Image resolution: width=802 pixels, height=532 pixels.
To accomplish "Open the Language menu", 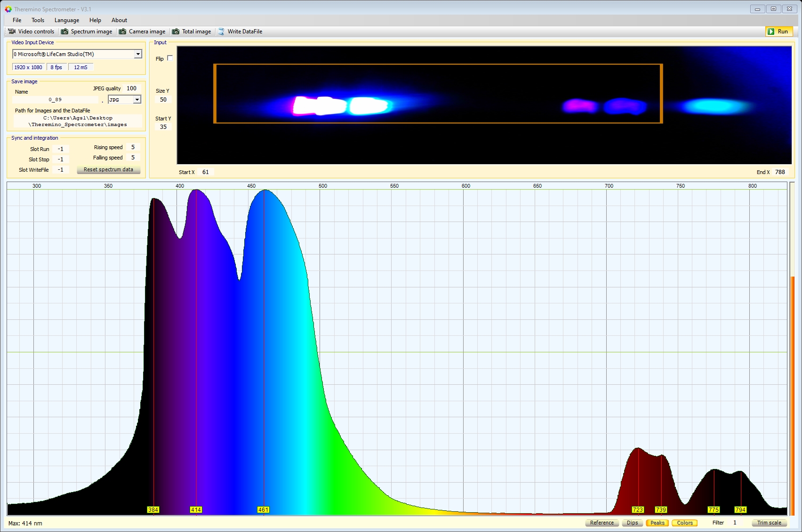I will coord(67,20).
